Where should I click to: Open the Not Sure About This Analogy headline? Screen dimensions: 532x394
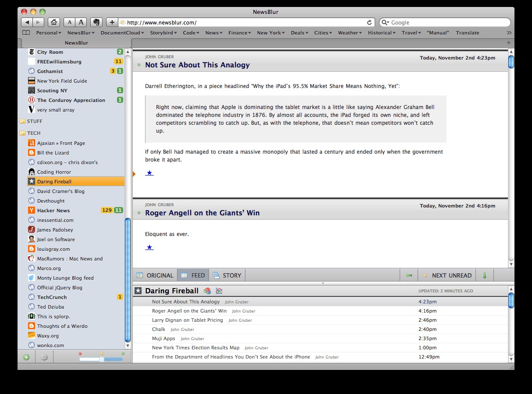pyautogui.click(x=197, y=65)
